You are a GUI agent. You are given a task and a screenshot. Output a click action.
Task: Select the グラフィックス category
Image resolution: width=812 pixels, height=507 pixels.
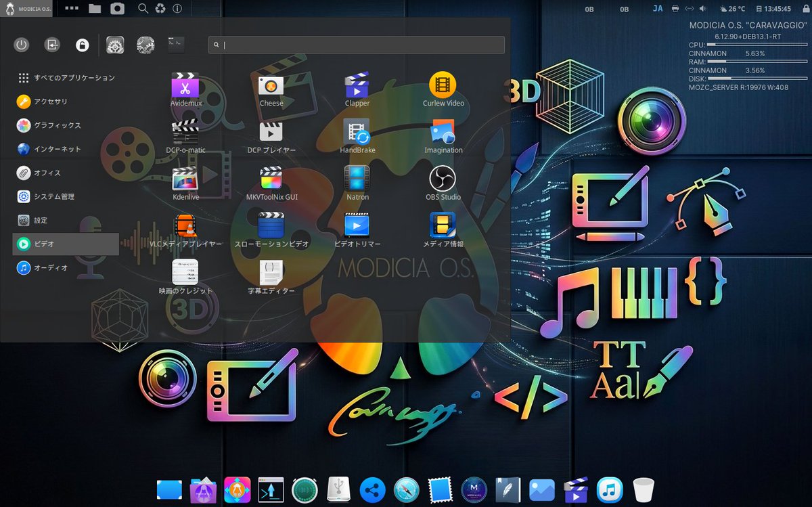[66, 125]
